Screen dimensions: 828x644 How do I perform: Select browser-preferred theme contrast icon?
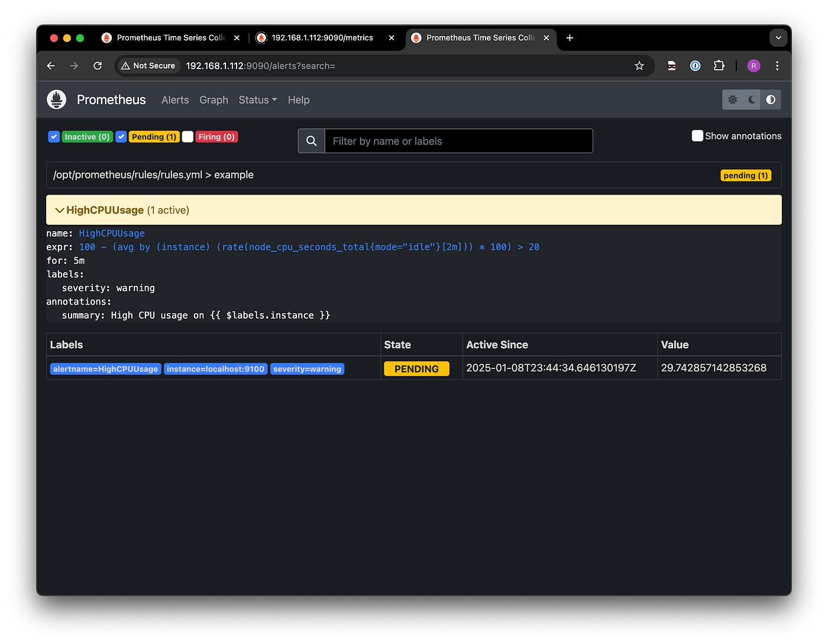(771, 100)
